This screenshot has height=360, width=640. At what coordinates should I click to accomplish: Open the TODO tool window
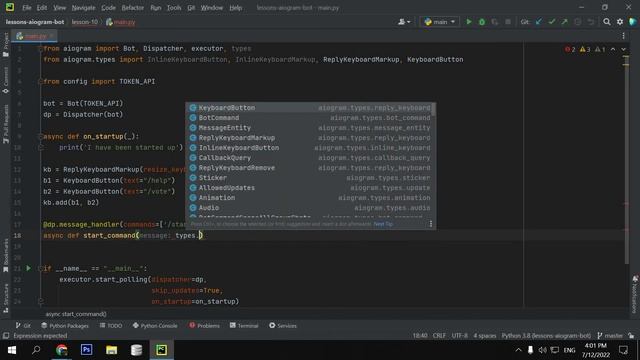(111, 326)
